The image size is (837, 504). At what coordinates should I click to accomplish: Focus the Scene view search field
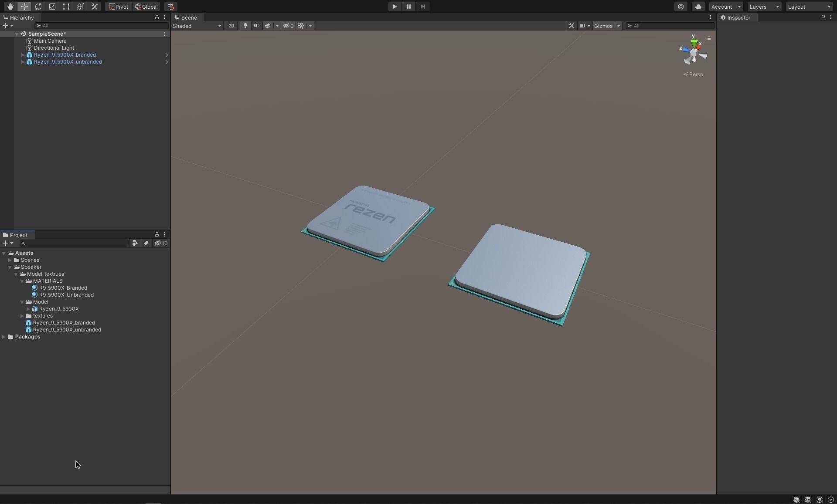pos(670,26)
